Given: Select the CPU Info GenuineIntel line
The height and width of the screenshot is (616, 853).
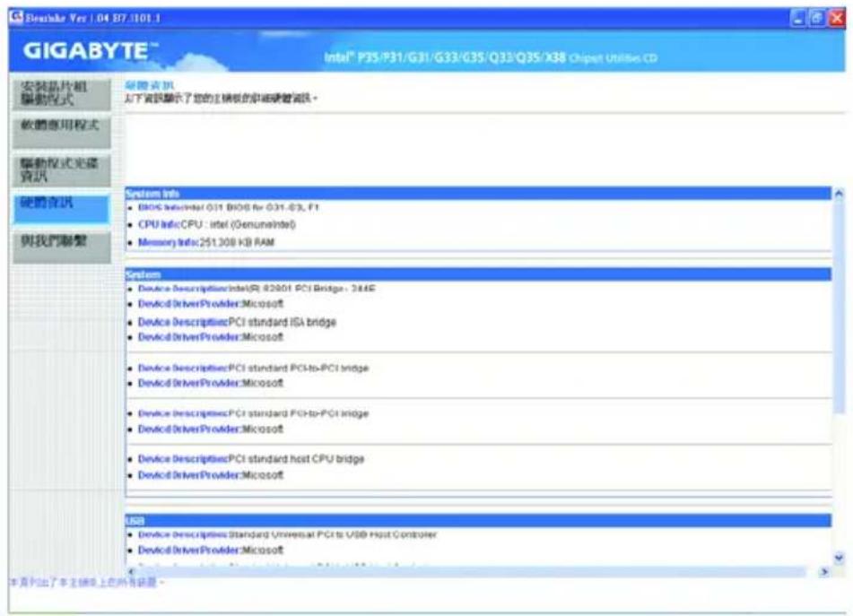Looking at the screenshot, I should 216,224.
